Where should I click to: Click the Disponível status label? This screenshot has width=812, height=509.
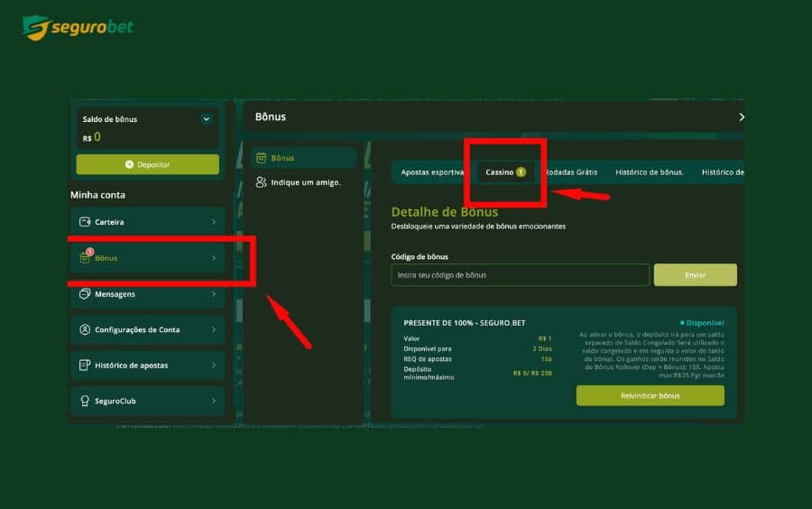click(702, 322)
